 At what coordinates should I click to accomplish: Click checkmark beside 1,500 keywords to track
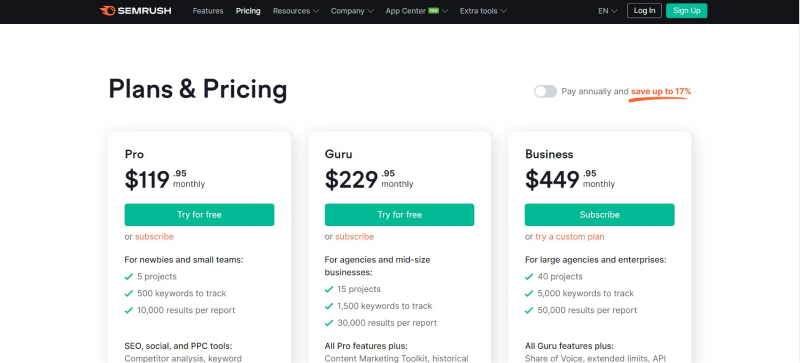[x=329, y=306]
